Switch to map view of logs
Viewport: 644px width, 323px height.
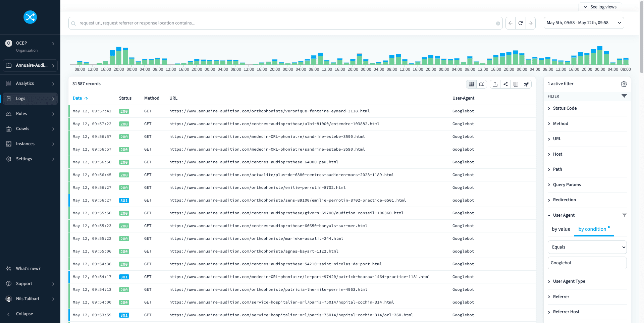click(x=482, y=84)
